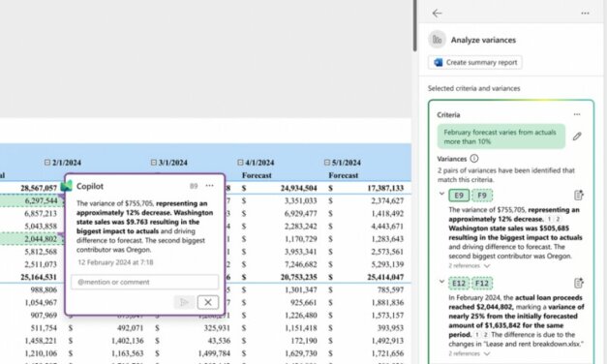
Task: Select cell with value 24,934,504
Action: (x=298, y=188)
